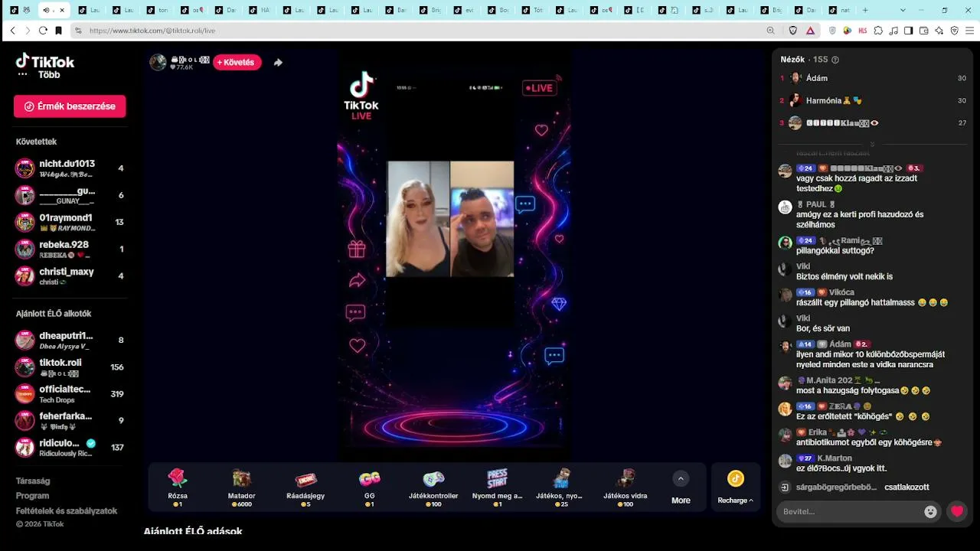The height and width of the screenshot is (551, 980).
Task: Open ridiculo... verified recommended live
Action: point(70,448)
